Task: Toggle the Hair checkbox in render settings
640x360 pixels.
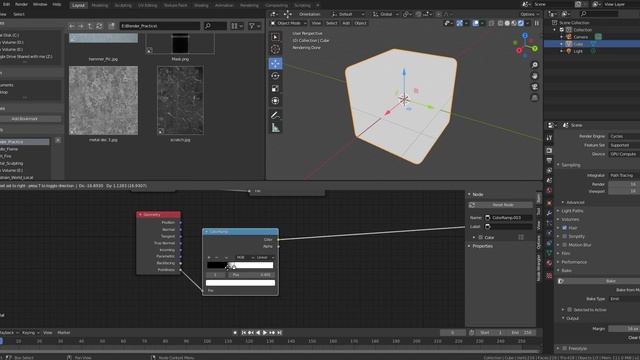Action: 565,228
